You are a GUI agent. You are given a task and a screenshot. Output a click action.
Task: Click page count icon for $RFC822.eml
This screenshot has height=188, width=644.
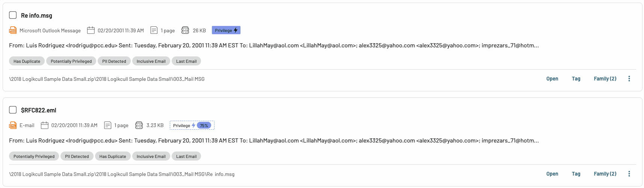[x=108, y=125]
